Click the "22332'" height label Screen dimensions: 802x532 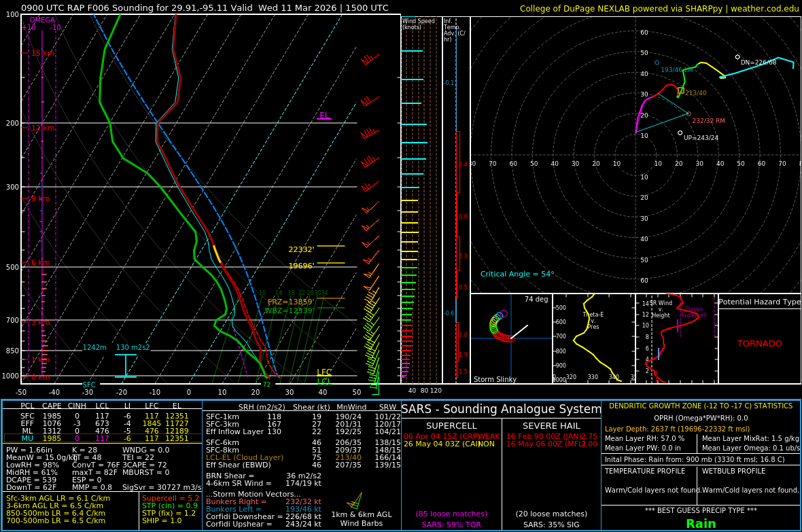point(301,249)
